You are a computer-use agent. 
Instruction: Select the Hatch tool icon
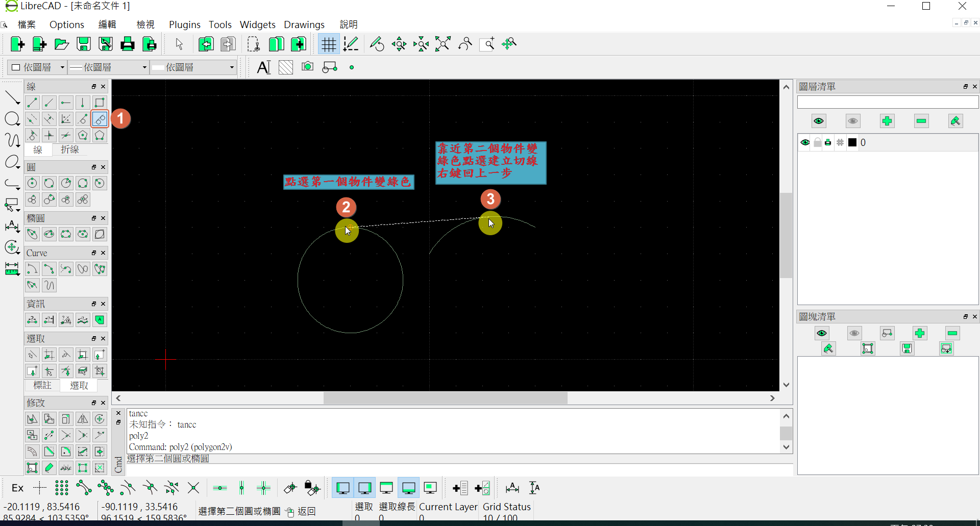(x=286, y=67)
